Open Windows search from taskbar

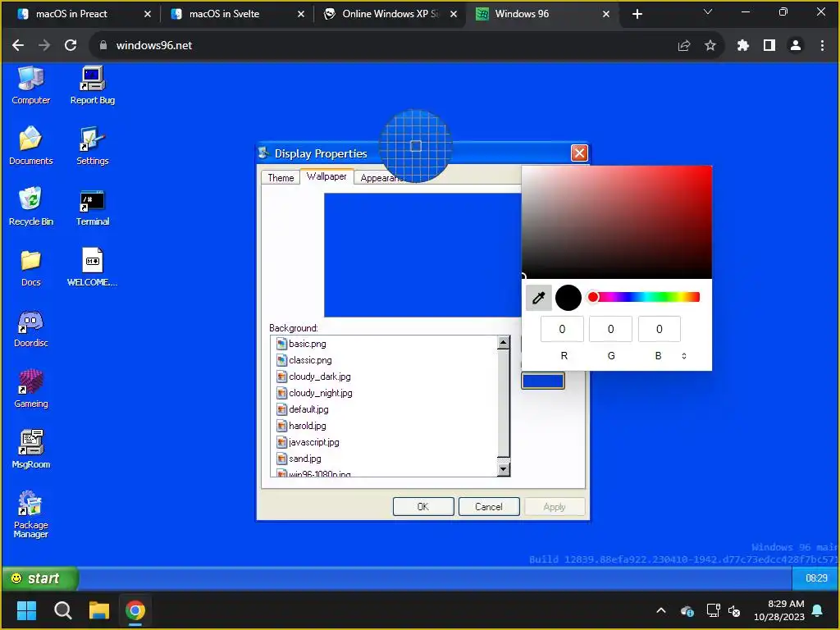(x=63, y=610)
